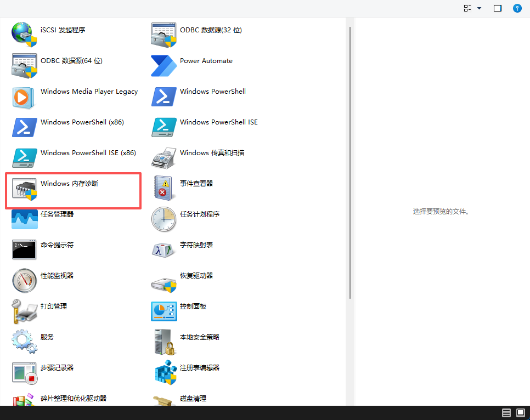Switch to details view in status bar
The height and width of the screenshot is (420, 530).
pos(506,413)
